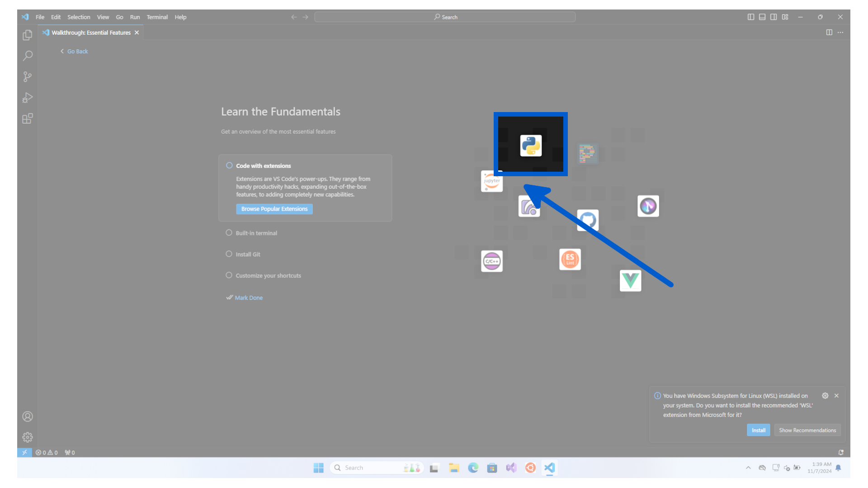This screenshot has width=868, height=488.
Task: Check the Install Git step circle
Action: (x=229, y=253)
